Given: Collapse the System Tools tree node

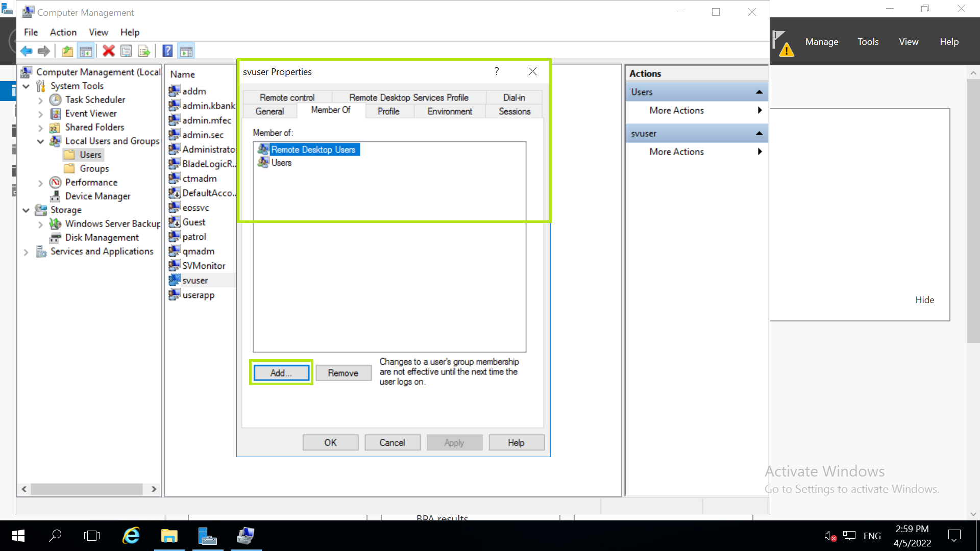Looking at the screenshot, I should [26, 86].
